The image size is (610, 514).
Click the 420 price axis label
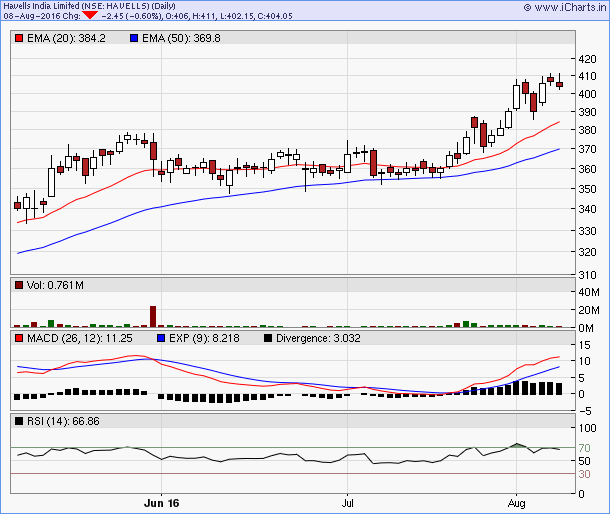tap(587, 59)
